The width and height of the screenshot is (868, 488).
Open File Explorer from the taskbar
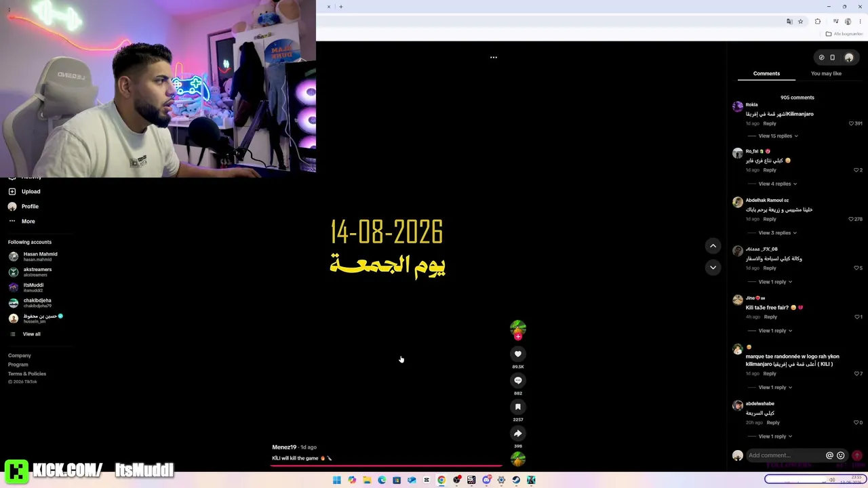[x=367, y=480]
